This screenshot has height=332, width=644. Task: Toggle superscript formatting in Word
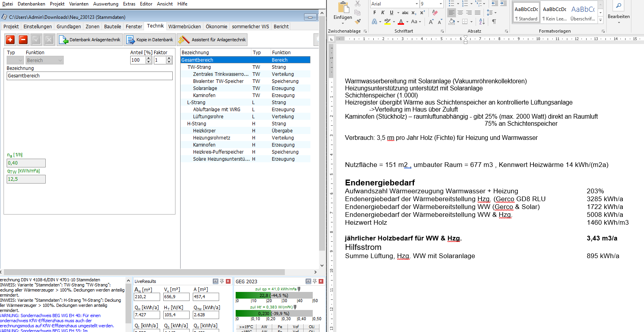[422, 13]
